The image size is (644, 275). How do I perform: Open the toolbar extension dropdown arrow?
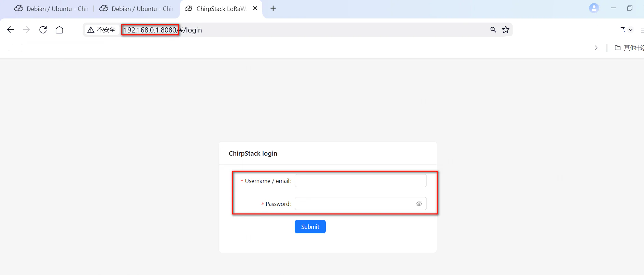tap(631, 30)
